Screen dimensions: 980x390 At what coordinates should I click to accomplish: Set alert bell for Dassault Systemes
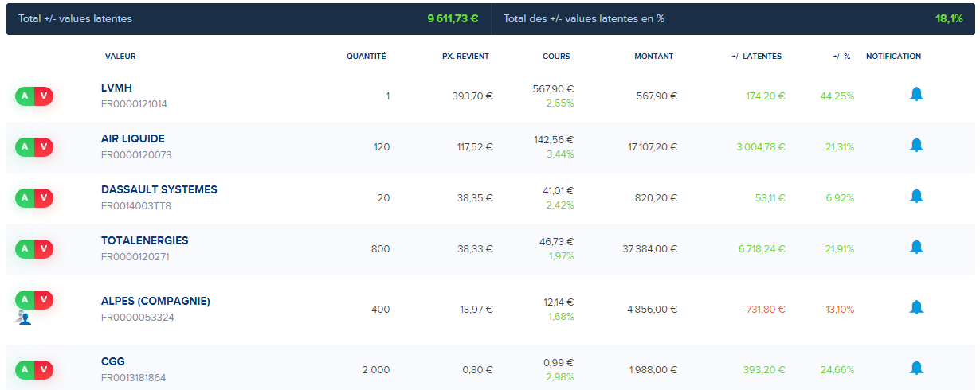(916, 197)
